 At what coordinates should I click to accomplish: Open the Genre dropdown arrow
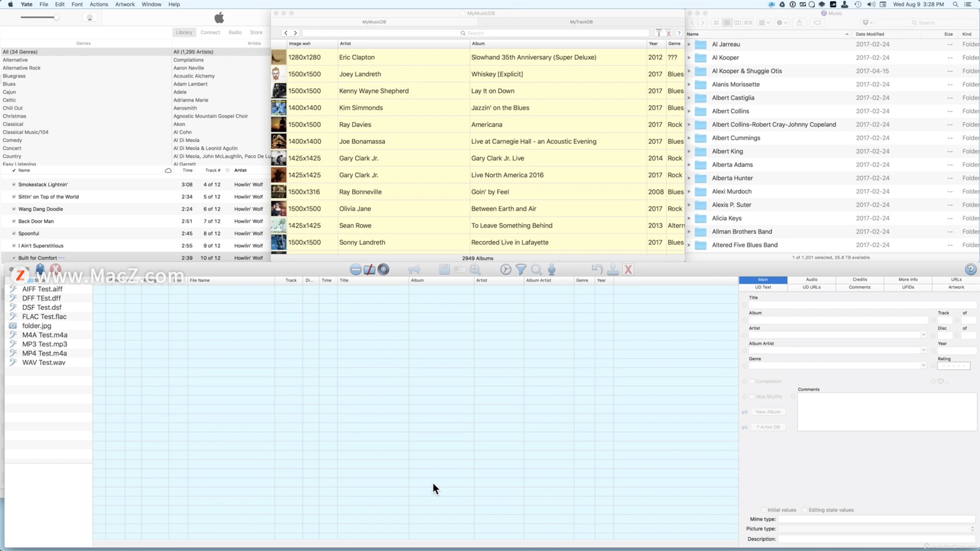pyautogui.click(x=923, y=366)
